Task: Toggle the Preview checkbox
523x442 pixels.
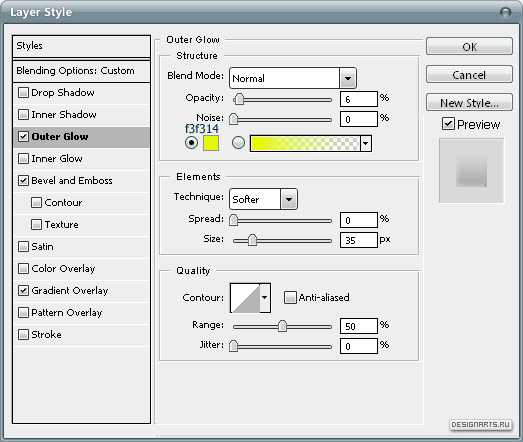Action: point(448,124)
